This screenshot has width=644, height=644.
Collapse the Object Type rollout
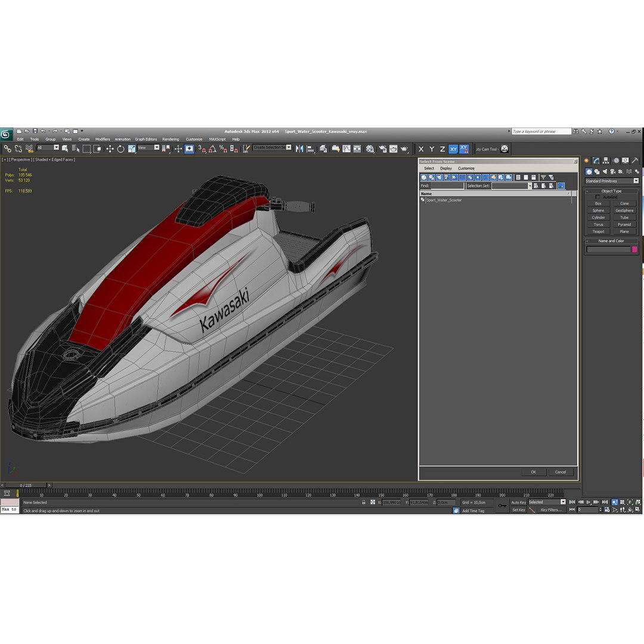tap(611, 191)
